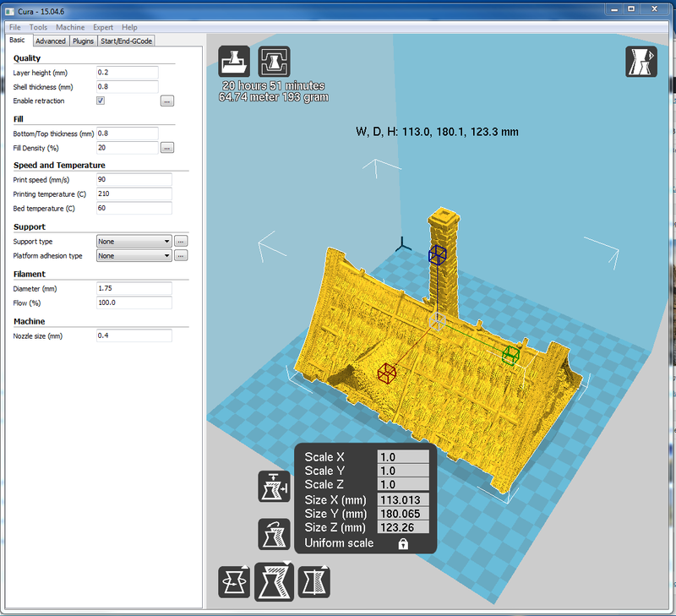The image size is (676, 616).
Task: Open the Machine menu
Action: 70,27
